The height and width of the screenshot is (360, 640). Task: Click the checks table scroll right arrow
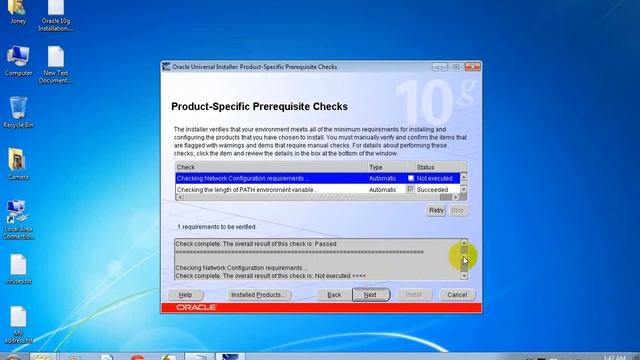click(x=456, y=197)
